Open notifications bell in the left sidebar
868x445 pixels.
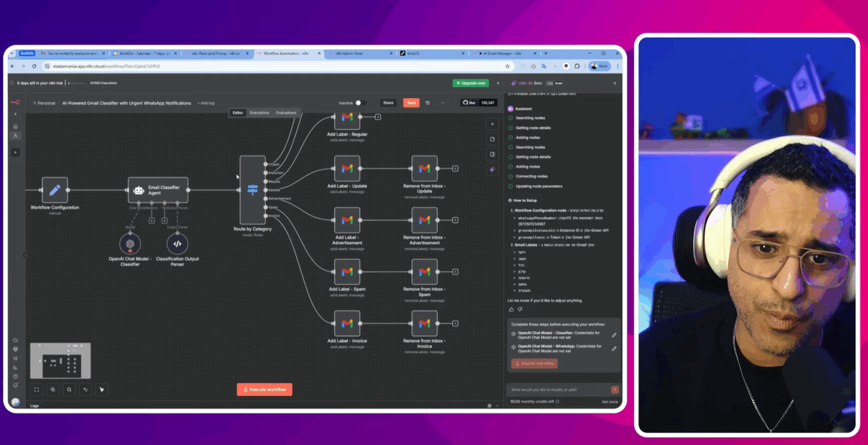[15, 384]
